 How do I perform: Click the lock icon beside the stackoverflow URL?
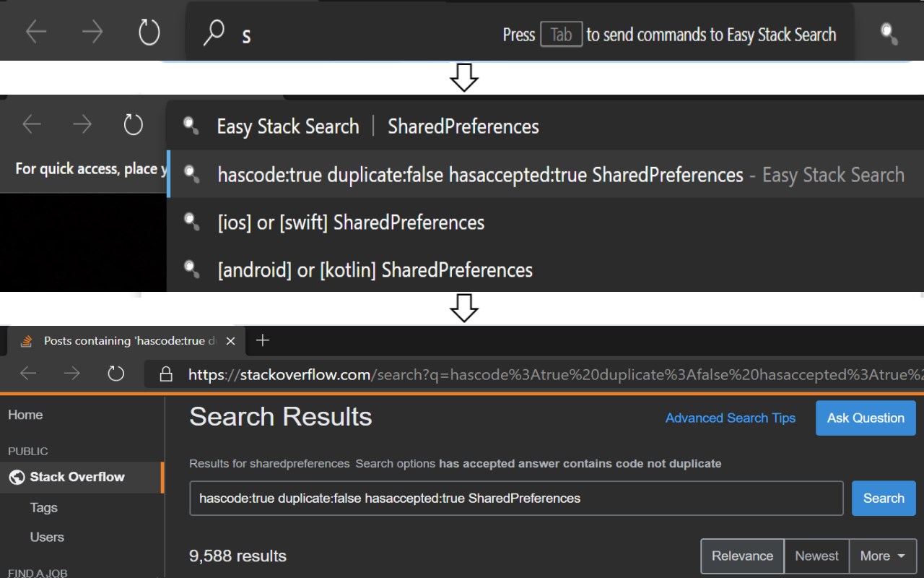pyautogui.click(x=166, y=374)
